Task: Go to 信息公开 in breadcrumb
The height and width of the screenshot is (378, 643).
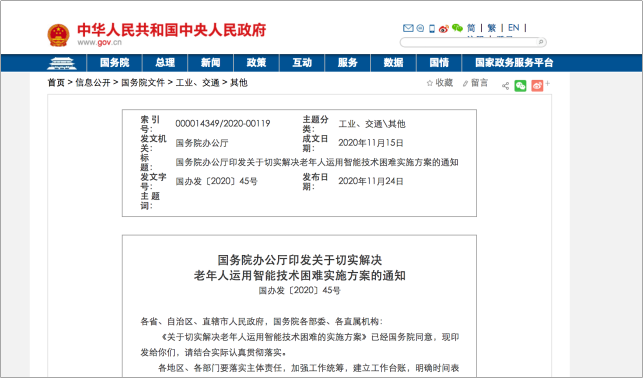Action: pyautogui.click(x=93, y=83)
